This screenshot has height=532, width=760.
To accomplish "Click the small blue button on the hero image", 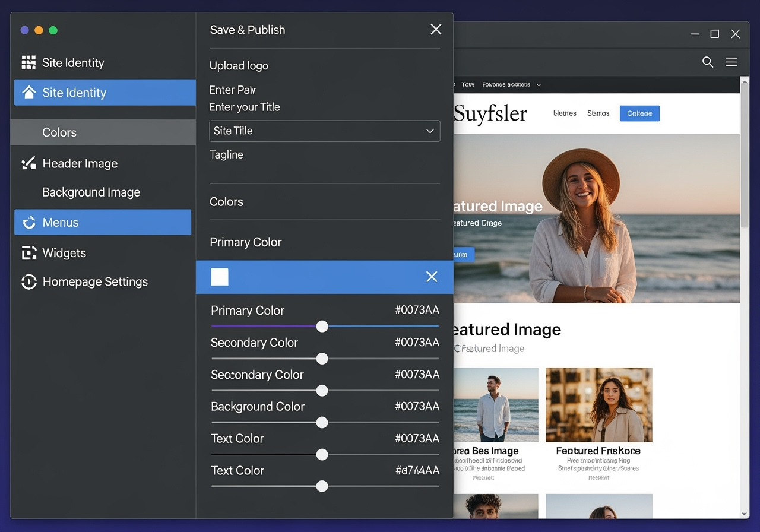I will (x=464, y=255).
